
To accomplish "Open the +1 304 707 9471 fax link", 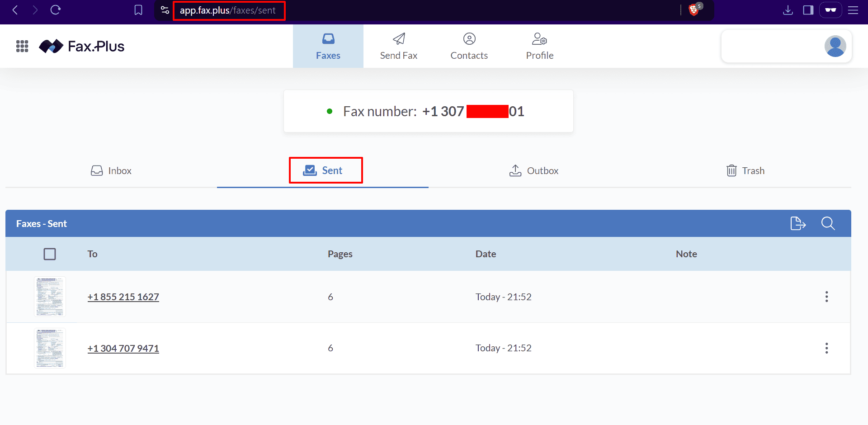I will pyautogui.click(x=123, y=349).
